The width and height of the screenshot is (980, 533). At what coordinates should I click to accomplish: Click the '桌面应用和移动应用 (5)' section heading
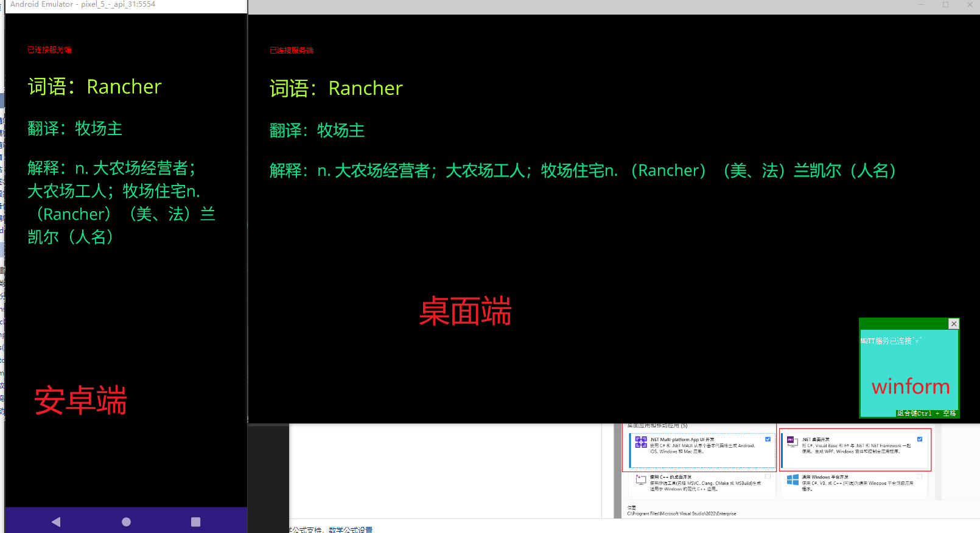[657, 426]
